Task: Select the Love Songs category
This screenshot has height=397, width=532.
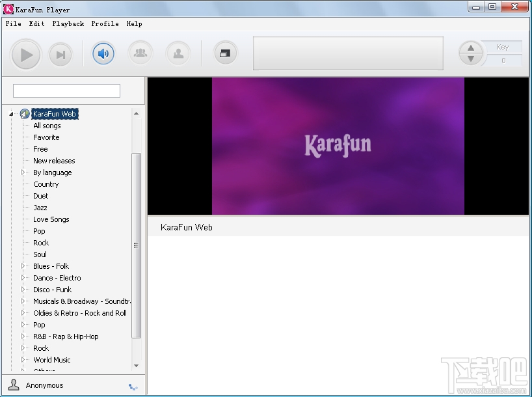Action: [x=51, y=219]
